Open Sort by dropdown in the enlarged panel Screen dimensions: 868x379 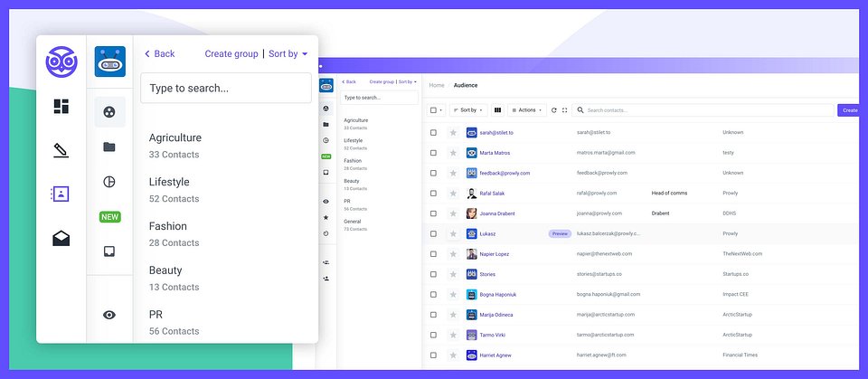tap(288, 53)
